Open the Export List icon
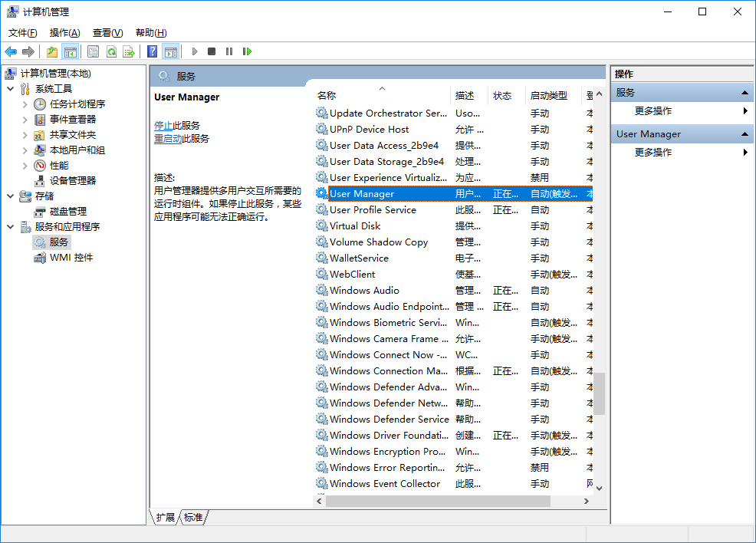Screen dimensions: 756x543 tap(130, 51)
